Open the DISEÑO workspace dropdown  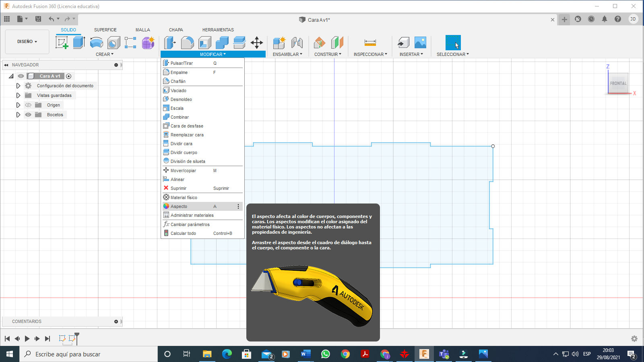tap(27, 41)
